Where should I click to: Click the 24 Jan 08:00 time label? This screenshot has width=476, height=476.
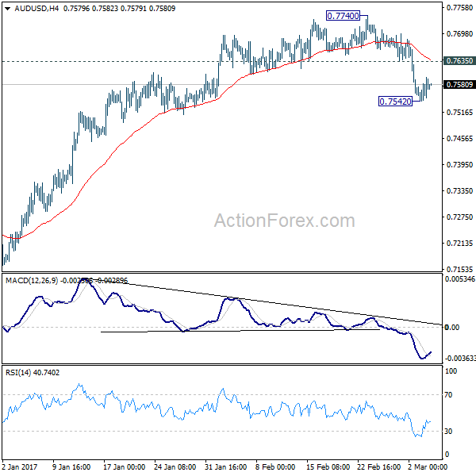(x=175, y=466)
